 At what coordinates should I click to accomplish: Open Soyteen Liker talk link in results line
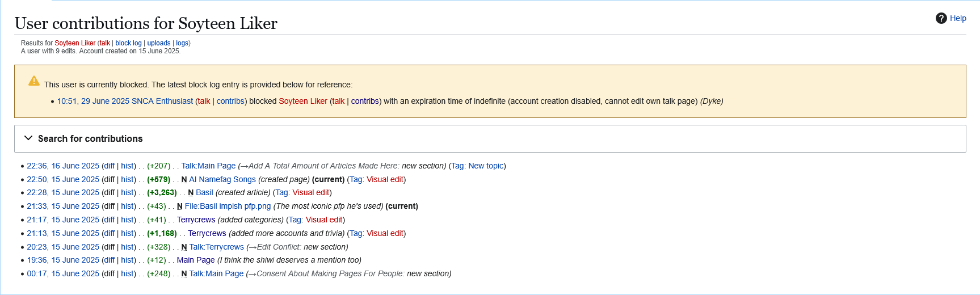pos(105,43)
